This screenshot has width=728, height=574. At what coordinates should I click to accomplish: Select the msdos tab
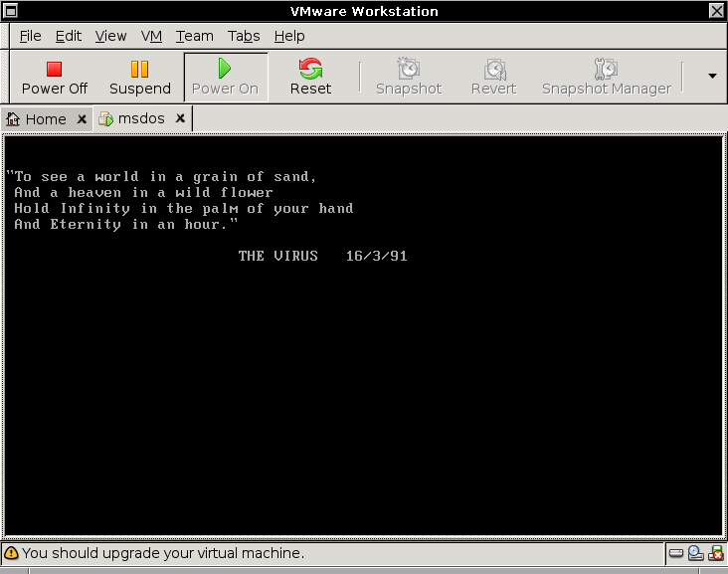click(x=141, y=119)
